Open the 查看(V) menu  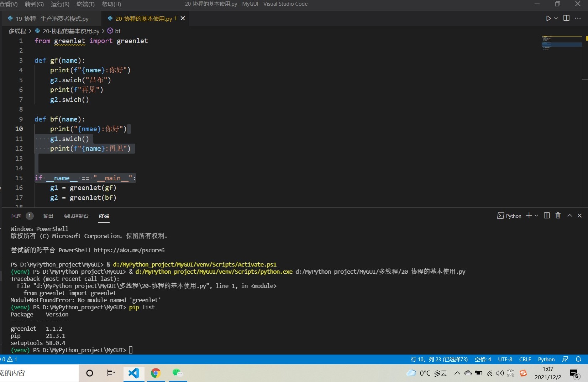(9, 4)
